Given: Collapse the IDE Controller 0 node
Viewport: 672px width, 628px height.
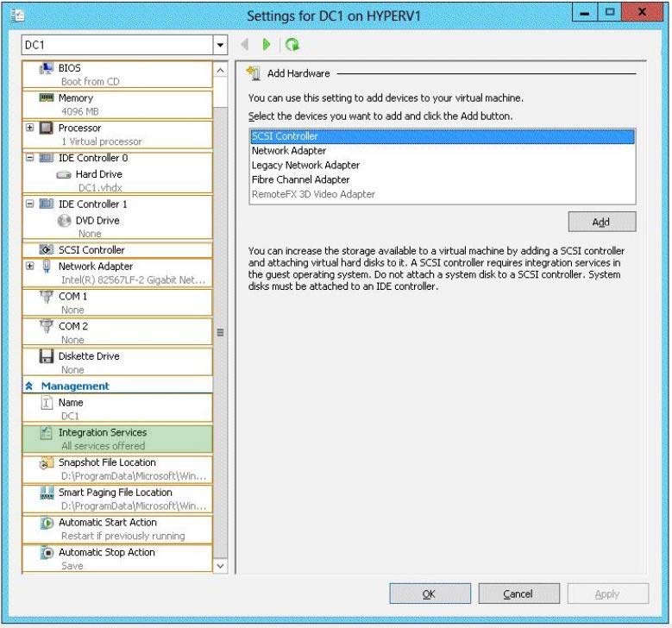Looking at the screenshot, I should click(x=29, y=157).
